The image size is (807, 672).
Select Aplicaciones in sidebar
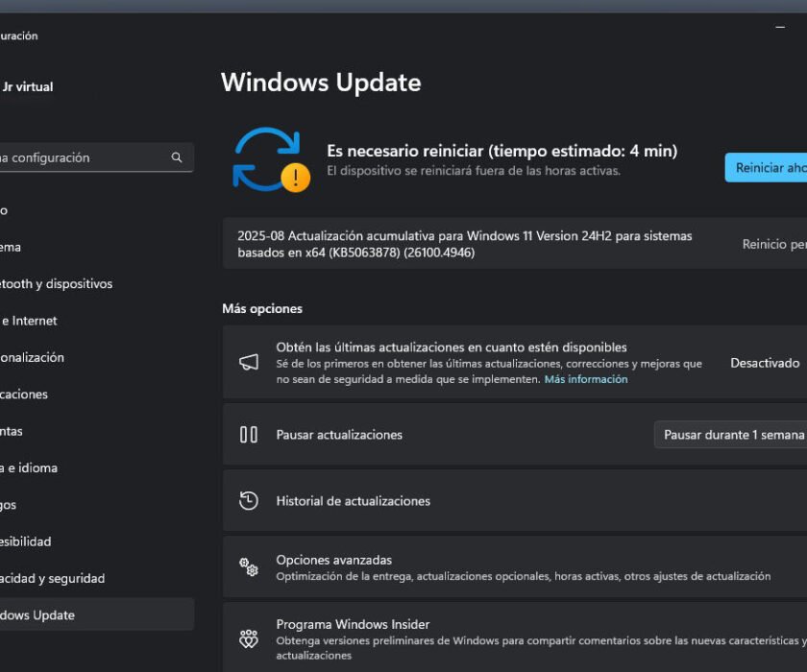(97, 395)
